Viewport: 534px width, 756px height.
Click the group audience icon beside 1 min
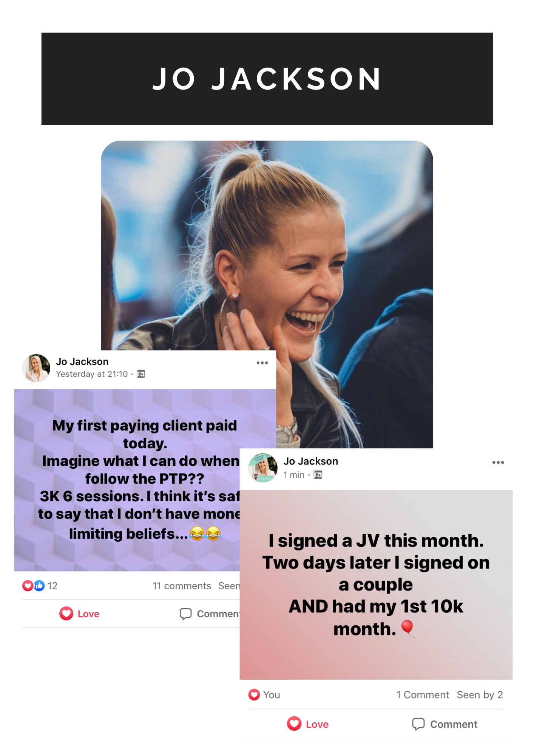pos(318,475)
